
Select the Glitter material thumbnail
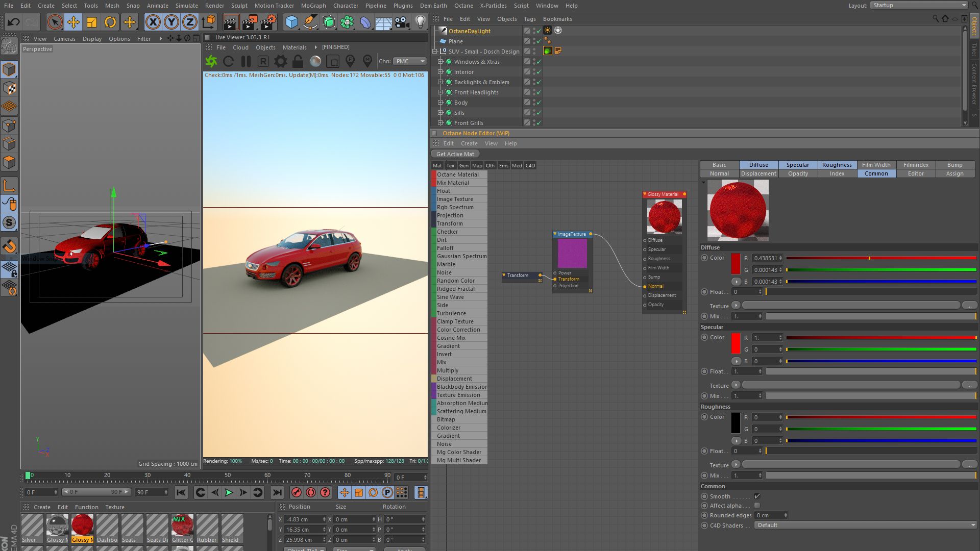coord(182,528)
